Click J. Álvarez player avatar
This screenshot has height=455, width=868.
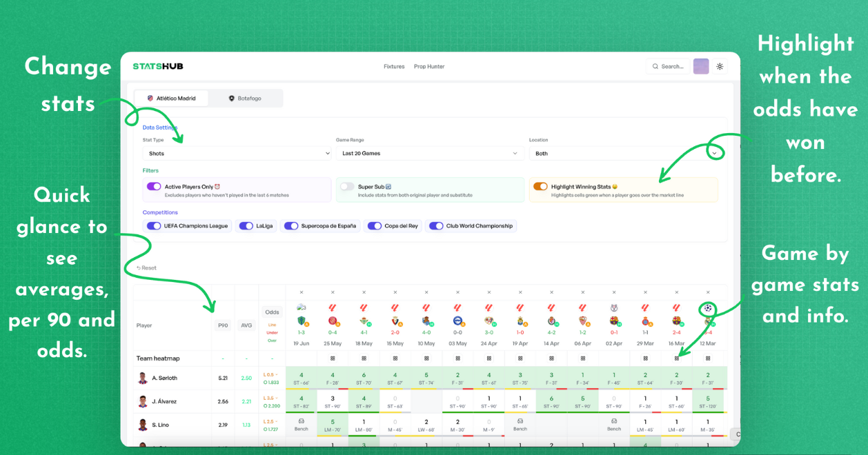[x=143, y=401]
